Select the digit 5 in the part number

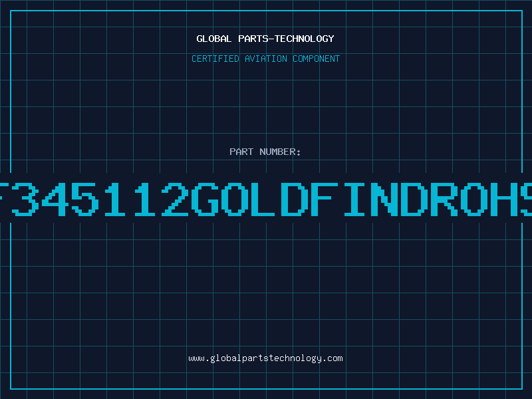pos(85,199)
